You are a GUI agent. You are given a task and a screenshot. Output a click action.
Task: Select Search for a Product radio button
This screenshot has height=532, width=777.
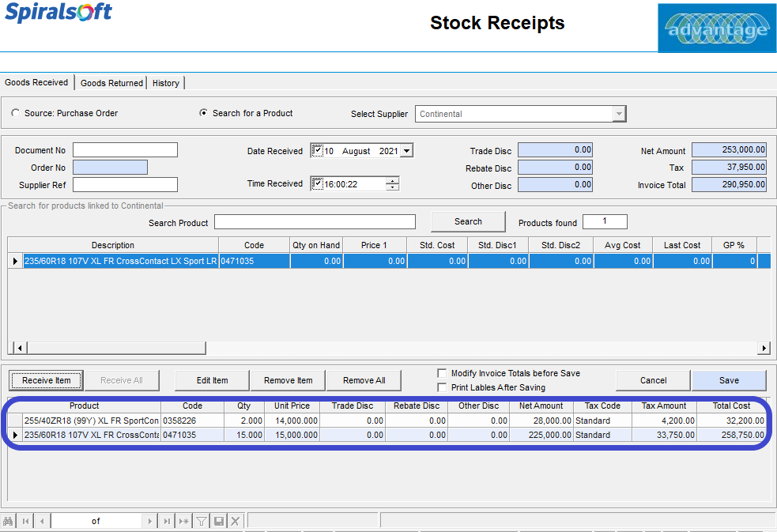(203, 113)
